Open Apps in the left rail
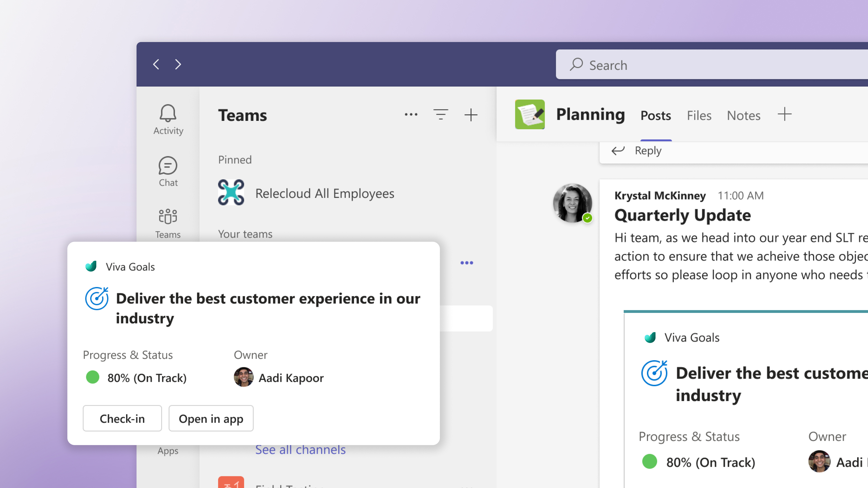The image size is (868, 488). pyautogui.click(x=168, y=451)
